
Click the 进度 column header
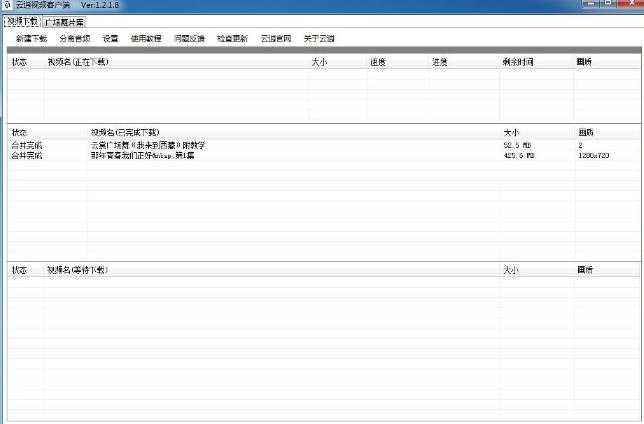(x=439, y=62)
